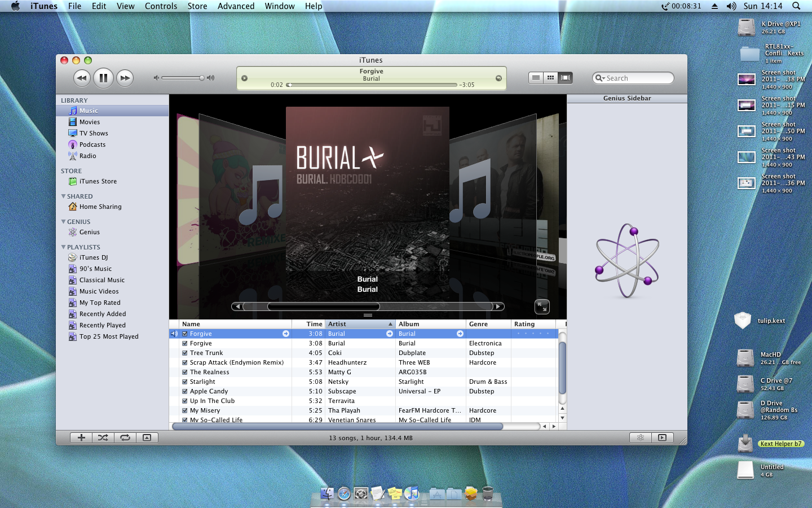Open the View menu
This screenshot has height=508, width=812.
tap(125, 6)
